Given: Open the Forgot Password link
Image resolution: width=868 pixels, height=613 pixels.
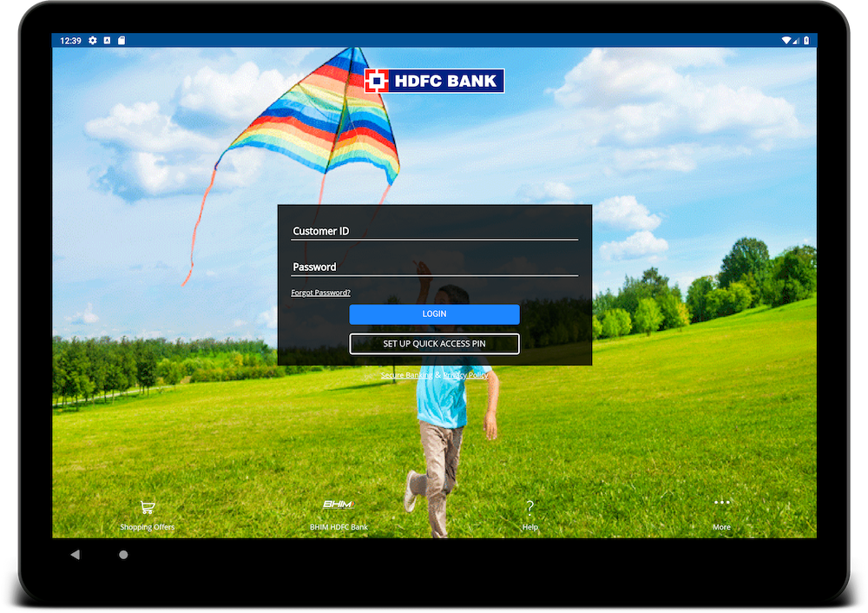Looking at the screenshot, I should pos(320,293).
